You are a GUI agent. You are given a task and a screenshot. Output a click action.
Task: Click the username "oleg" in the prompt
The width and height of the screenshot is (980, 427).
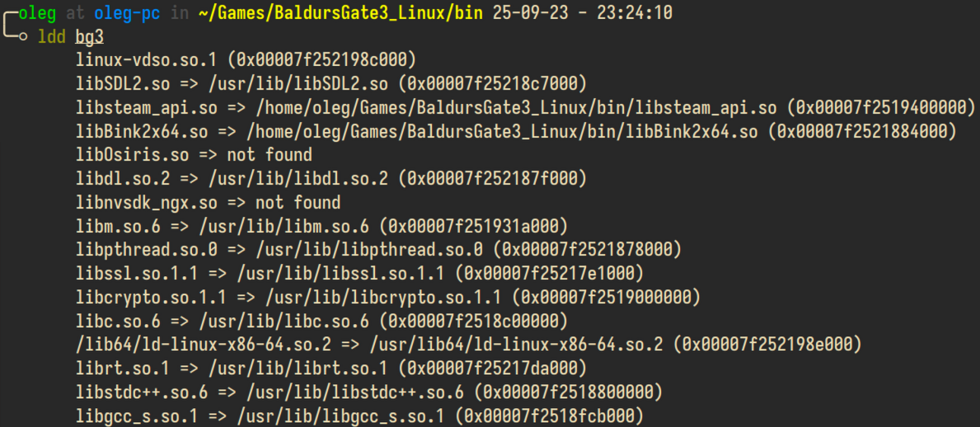coord(37,13)
